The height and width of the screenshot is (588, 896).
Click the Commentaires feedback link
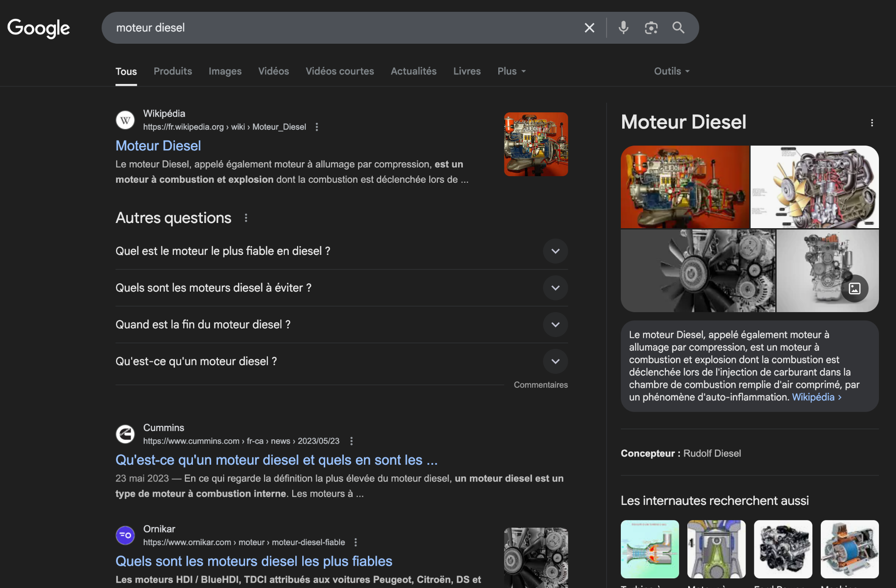[541, 385]
